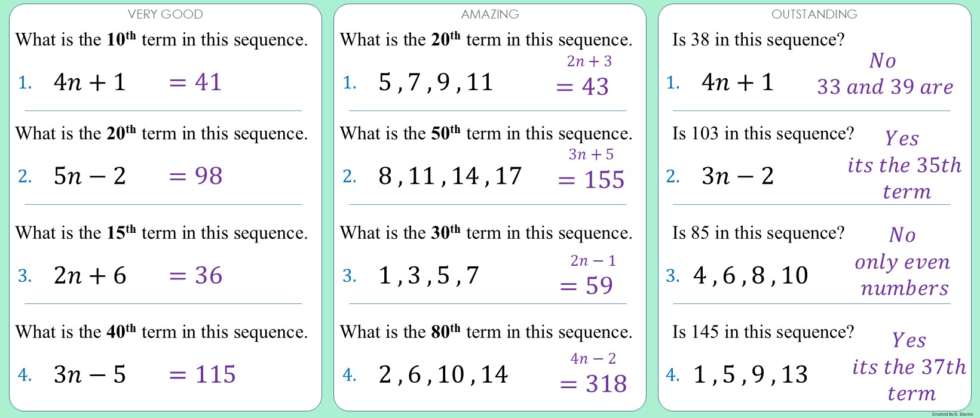Click the answer '= 115'
The height and width of the screenshot is (418, 980).
(x=202, y=375)
